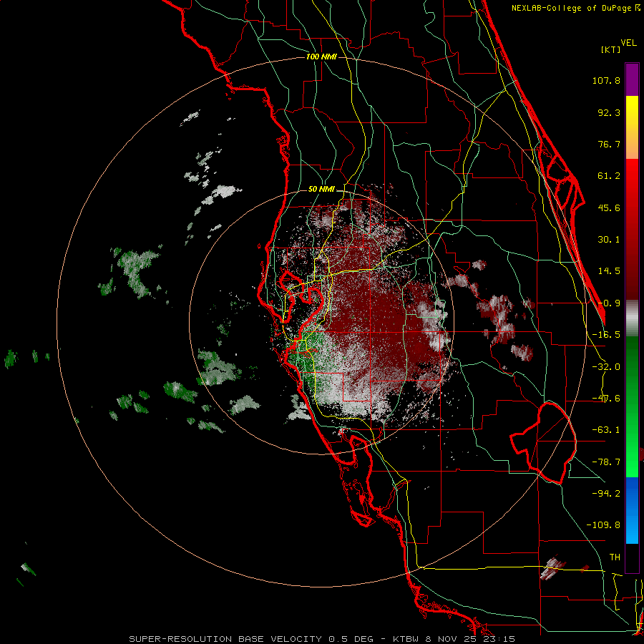This screenshot has width=644, height=644.
Task: Click the 92.3 legend value
Action: coord(609,112)
